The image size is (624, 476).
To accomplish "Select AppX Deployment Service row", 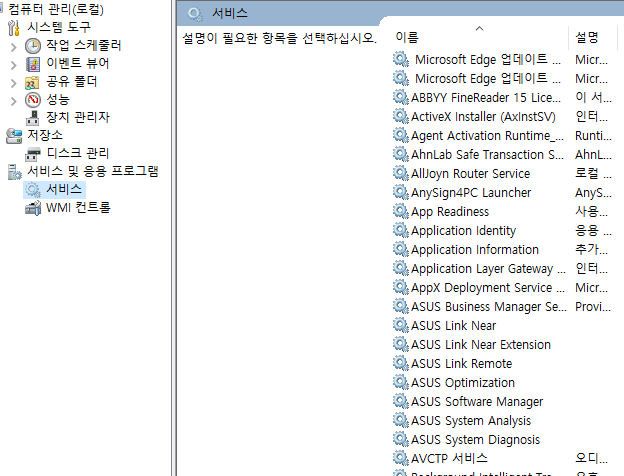I will [x=488, y=288].
